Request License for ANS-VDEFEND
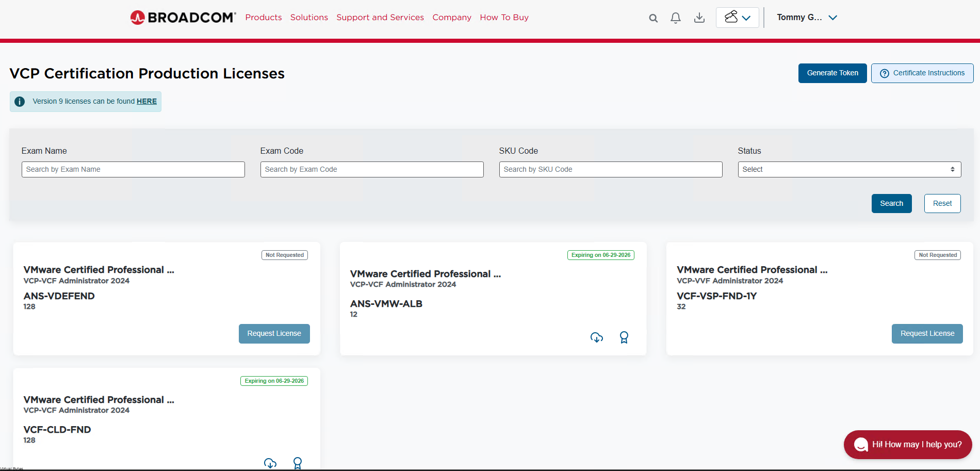Image resolution: width=980 pixels, height=471 pixels. pyautogui.click(x=274, y=334)
